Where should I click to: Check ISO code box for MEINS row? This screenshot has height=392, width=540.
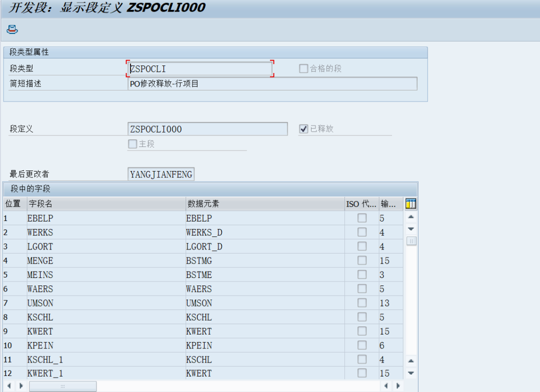point(362,274)
